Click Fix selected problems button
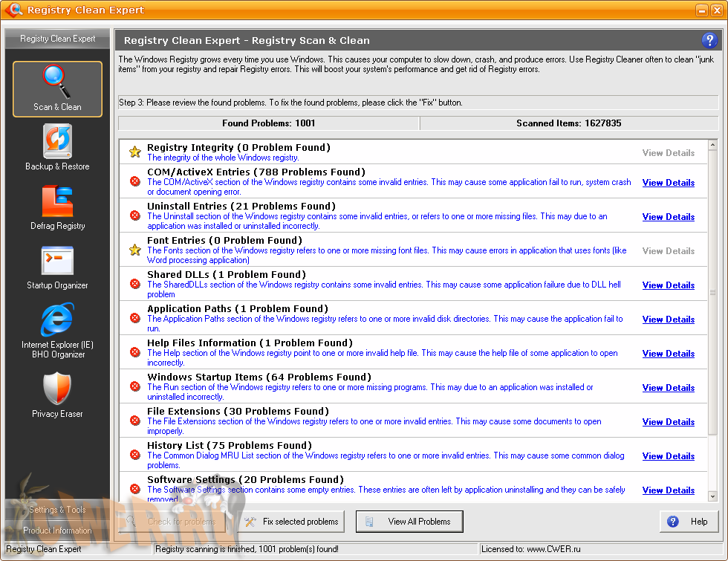 [293, 522]
